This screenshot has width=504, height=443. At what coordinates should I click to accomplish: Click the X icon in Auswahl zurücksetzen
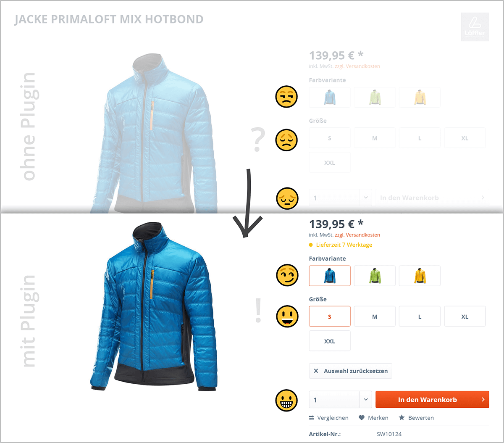click(316, 371)
